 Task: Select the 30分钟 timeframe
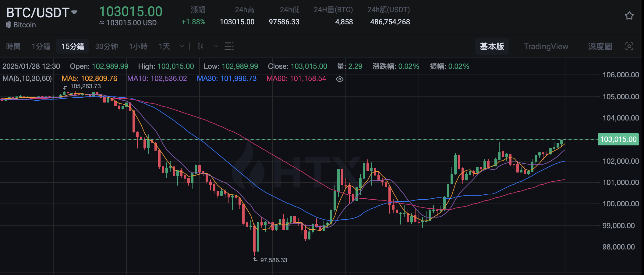tap(106, 46)
